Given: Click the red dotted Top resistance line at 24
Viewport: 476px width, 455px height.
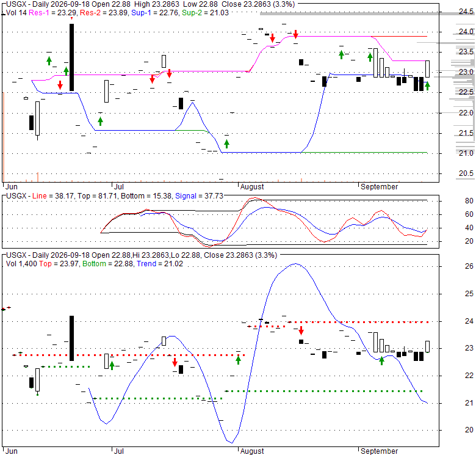Looking at the screenshot, I should [358, 322].
